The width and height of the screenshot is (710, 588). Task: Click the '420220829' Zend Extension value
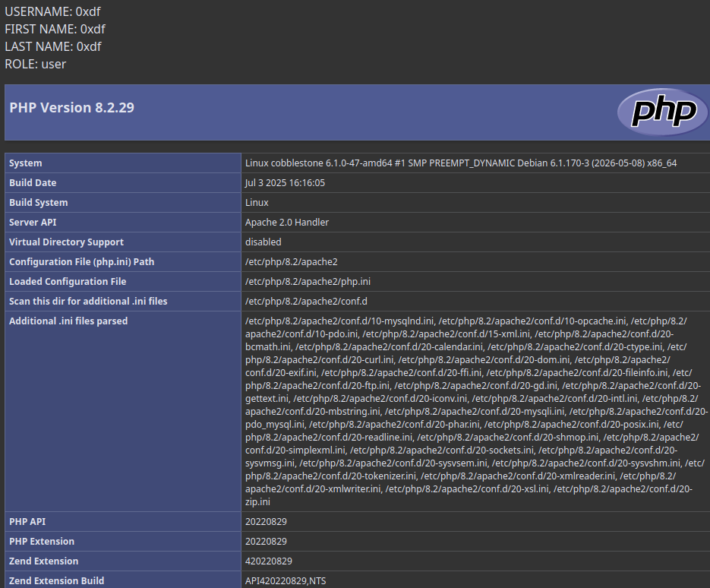(269, 561)
